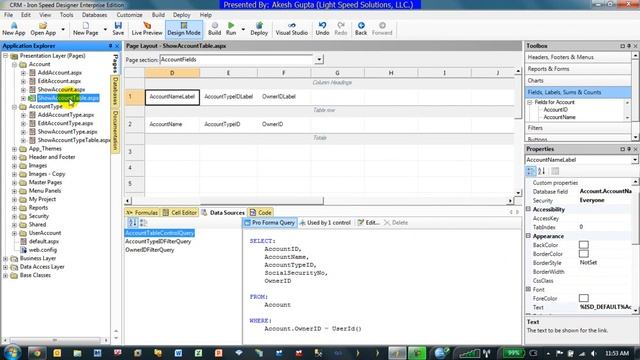Open the Run dropdown arrow

243,29
